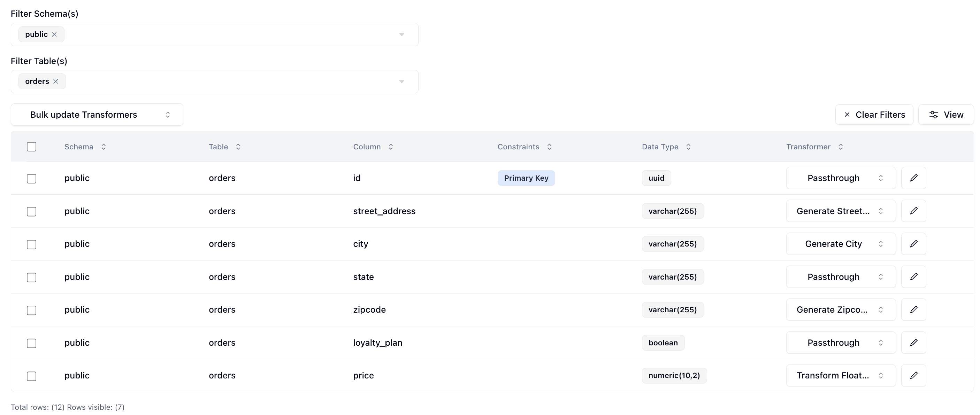The image size is (980, 415).
Task: Click the Primary Key constraint badge
Action: pos(526,178)
